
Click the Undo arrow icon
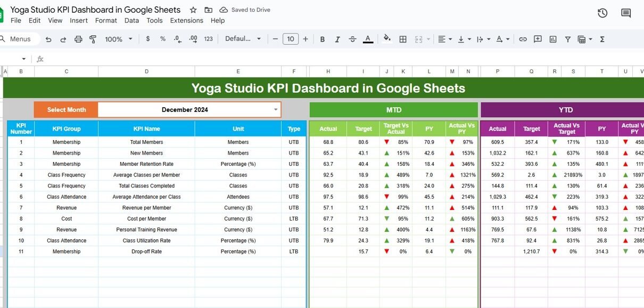pyautogui.click(x=48, y=39)
